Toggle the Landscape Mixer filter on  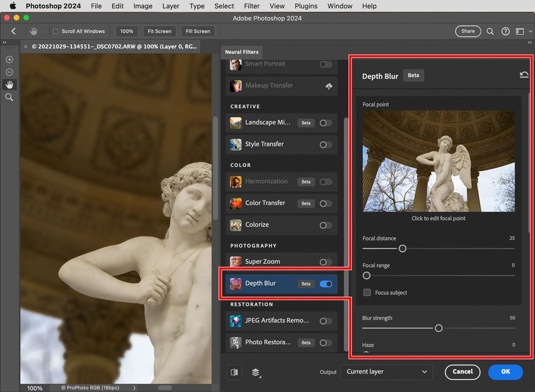[326, 123]
